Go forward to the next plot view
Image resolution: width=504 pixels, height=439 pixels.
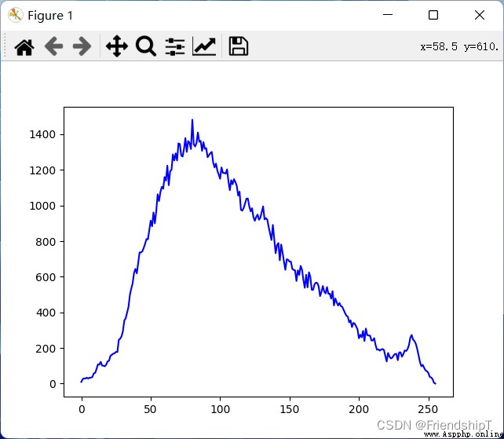(82, 46)
